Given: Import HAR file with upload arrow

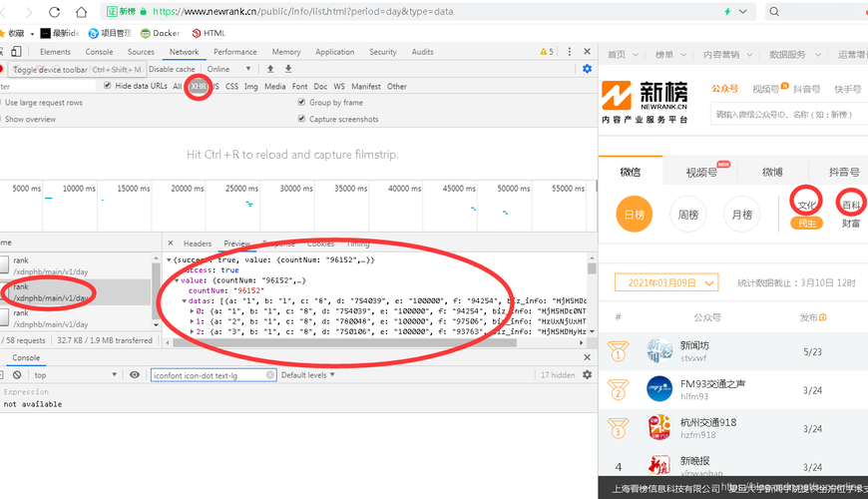Looking at the screenshot, I should pyautogui.click(x=270, y=69).
